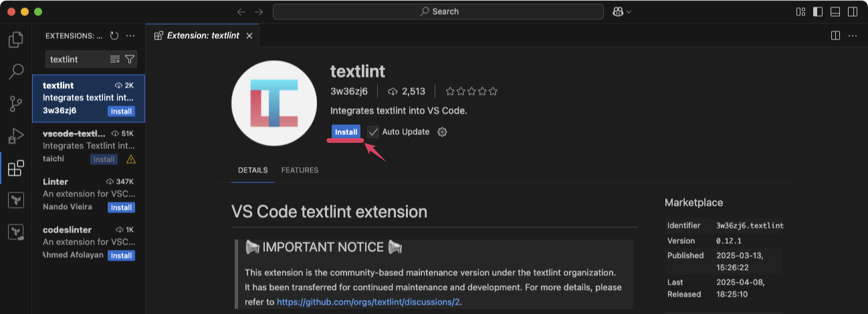Select the Extension: textlint editor tab
Viewport: 868px width, 314px height.
tap(203, 35)
